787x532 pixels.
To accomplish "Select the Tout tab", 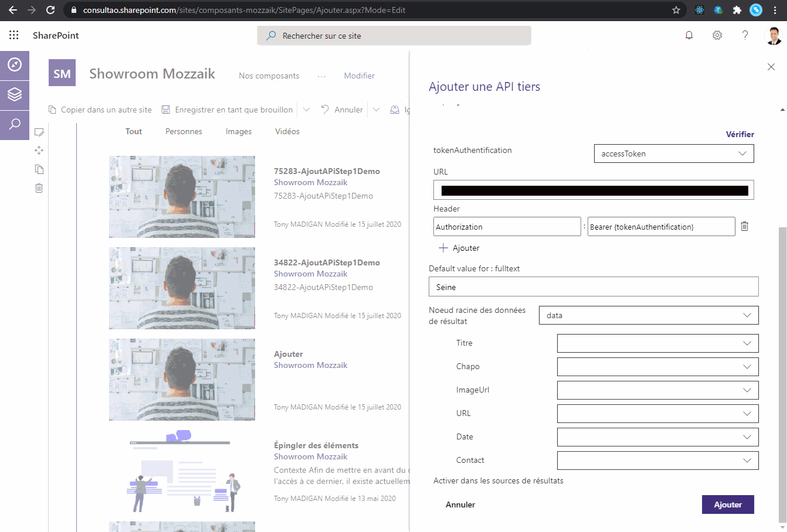I will click(x=134, y=131).
